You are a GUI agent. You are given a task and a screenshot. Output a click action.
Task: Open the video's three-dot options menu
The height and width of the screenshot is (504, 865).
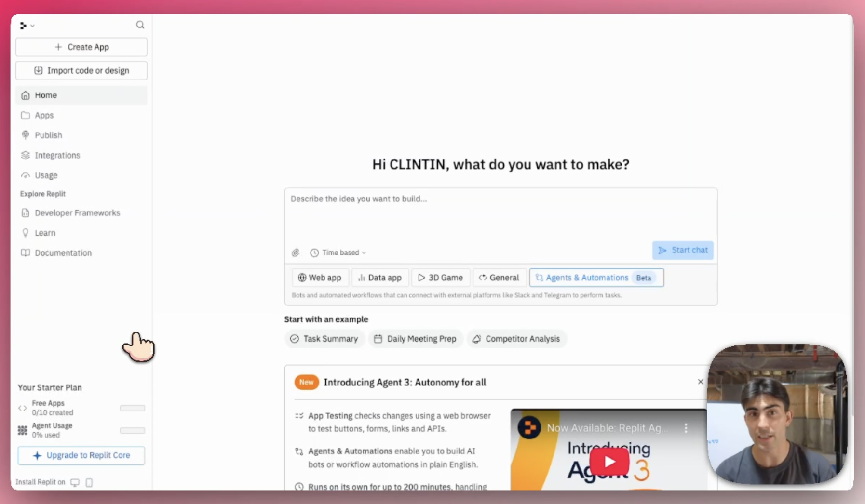686,428
